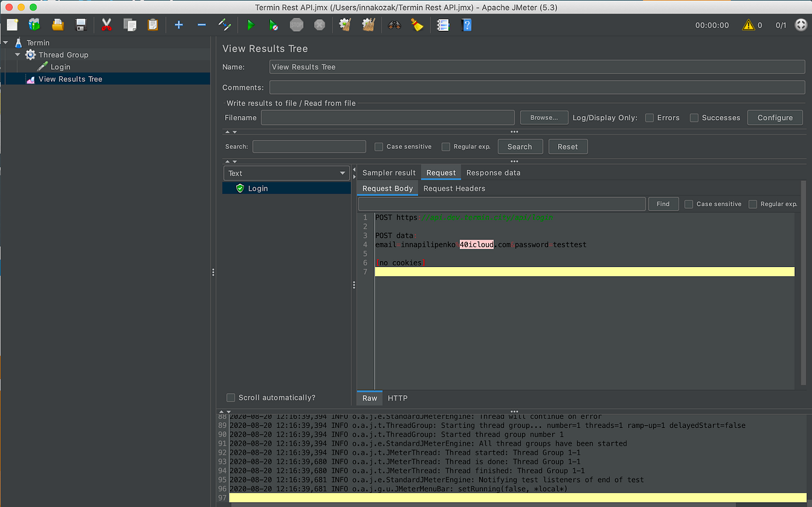Click the Save test plan floppy icon
812x507 pixels.
[81, 25]
